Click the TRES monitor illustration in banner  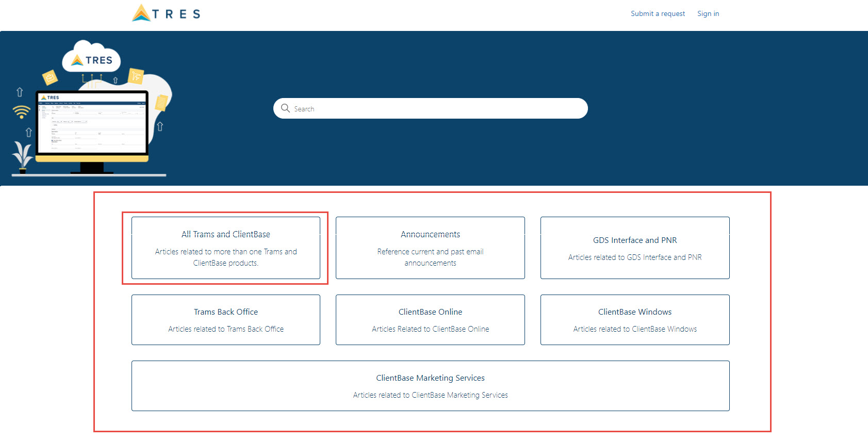tap(92, 108)
